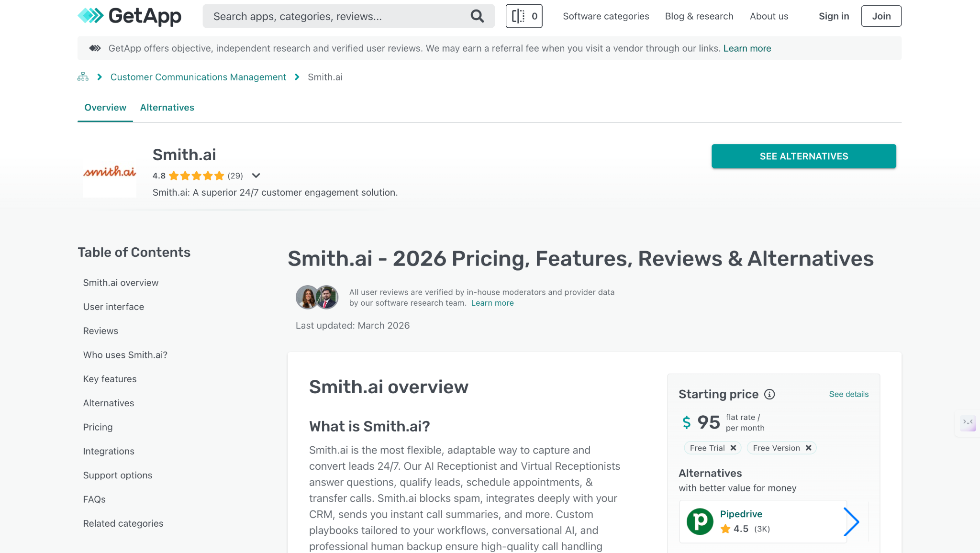Click the GetApp logo
This screenshot has width=980, height=553.
(129, 16)
